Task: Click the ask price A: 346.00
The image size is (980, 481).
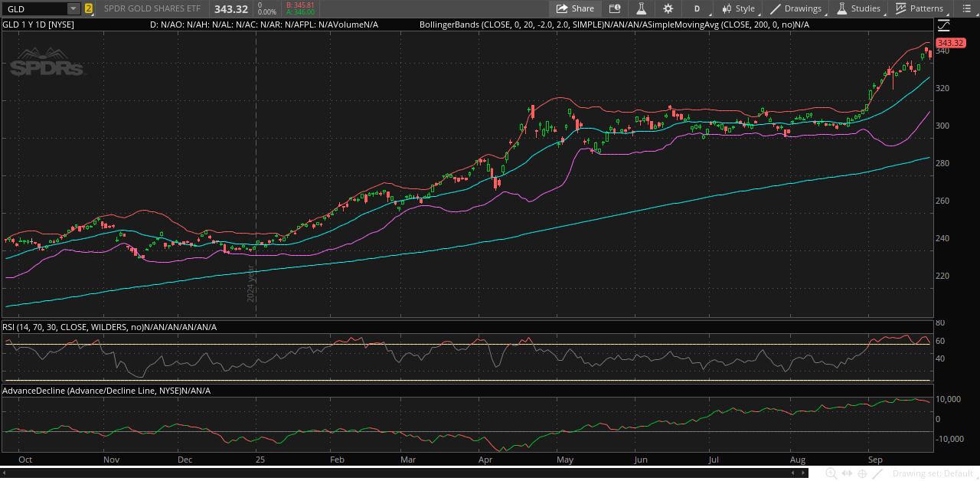Action: (299, 12)
